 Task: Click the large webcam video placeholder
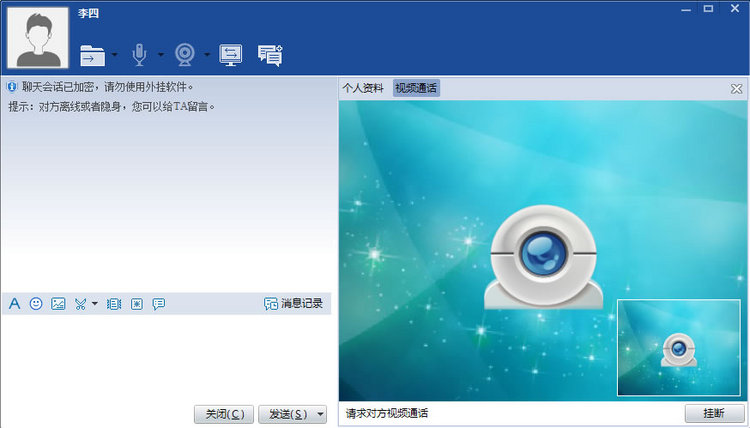[543, 258]
